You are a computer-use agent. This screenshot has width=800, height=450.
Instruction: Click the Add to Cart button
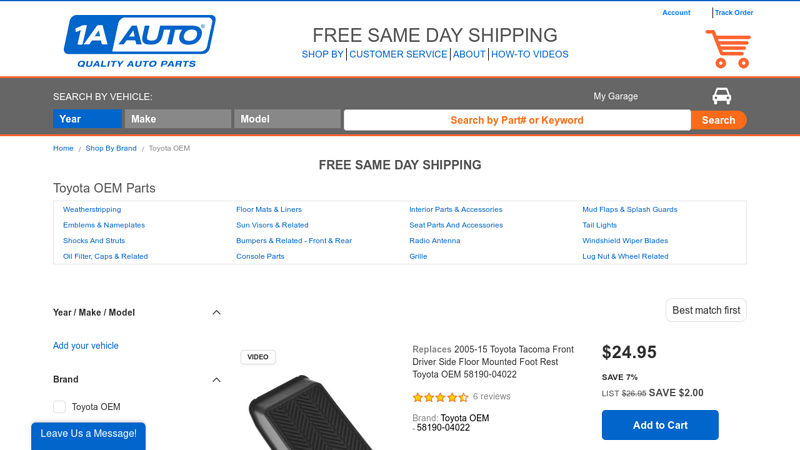coord(660,425)
